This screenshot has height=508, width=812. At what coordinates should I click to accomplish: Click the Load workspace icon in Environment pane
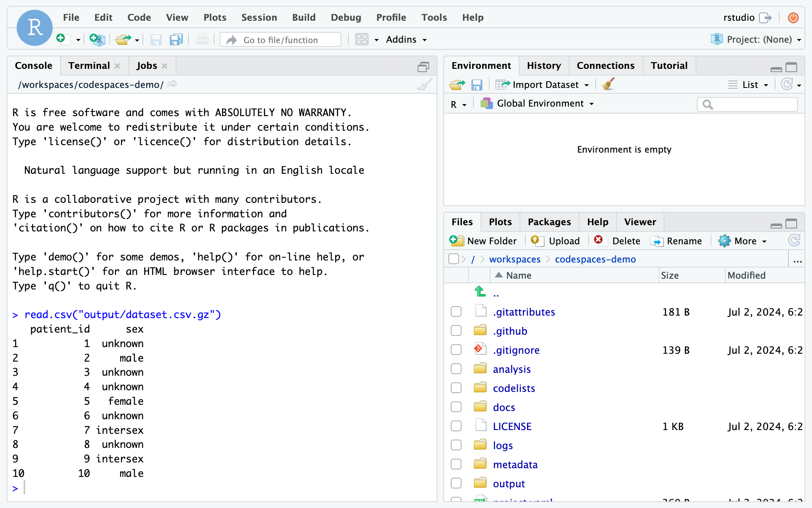(457, 85)
